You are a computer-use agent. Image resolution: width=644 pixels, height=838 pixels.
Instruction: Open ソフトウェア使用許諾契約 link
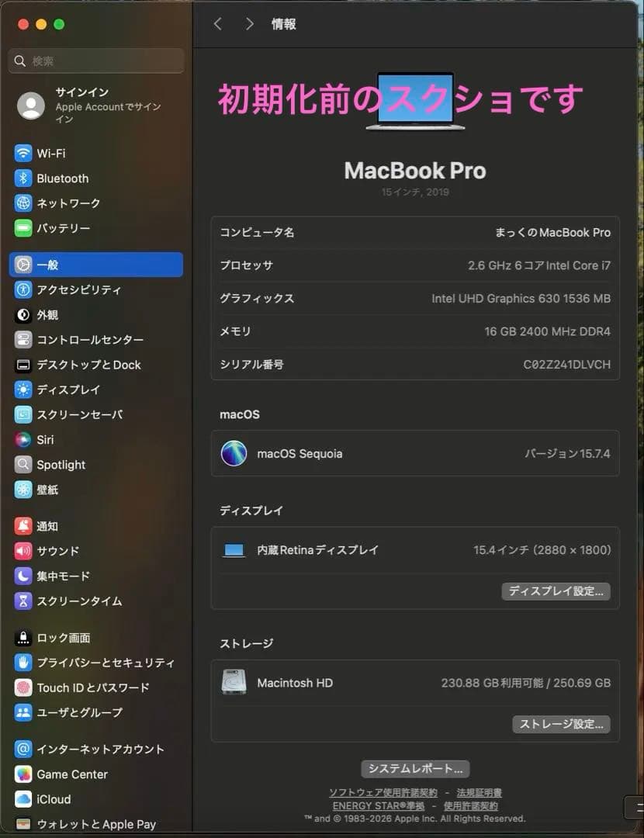pos(383,792)
